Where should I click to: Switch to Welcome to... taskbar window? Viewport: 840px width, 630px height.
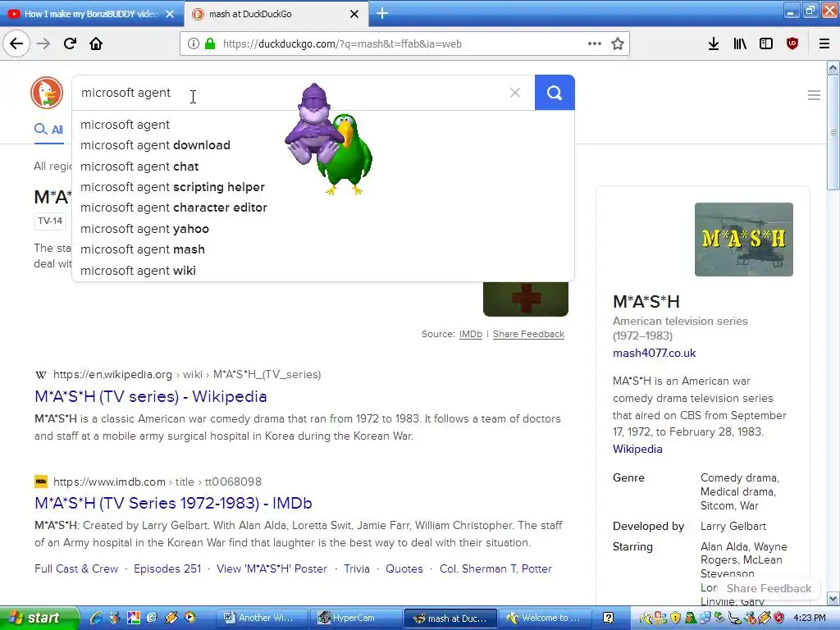click(546, 619)
